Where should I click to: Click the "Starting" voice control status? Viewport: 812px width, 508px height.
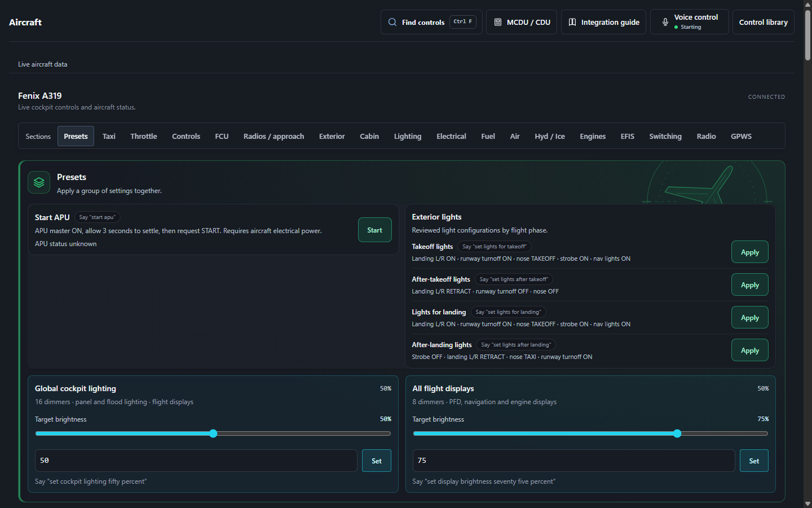691,27
